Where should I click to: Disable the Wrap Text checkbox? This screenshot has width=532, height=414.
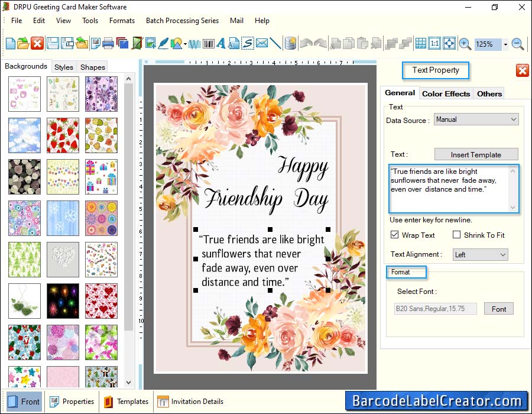pyautogui.click(x=395, y=235)
